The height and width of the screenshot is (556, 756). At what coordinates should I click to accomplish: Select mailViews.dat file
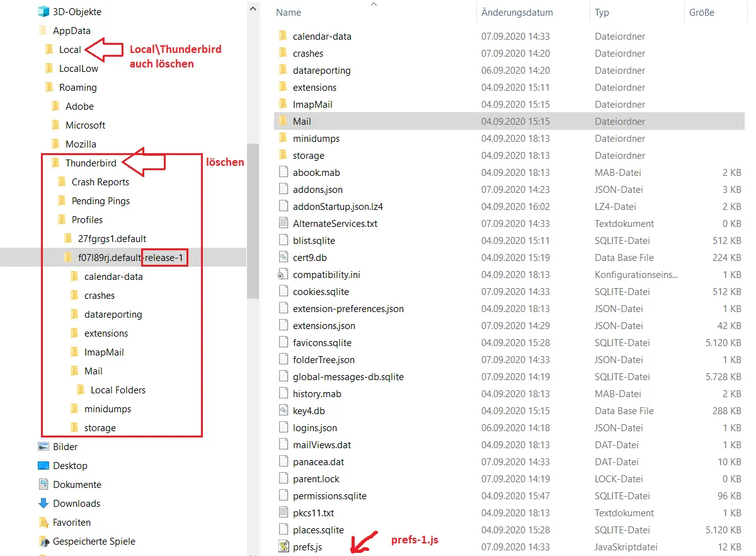[x=322, y=444]
